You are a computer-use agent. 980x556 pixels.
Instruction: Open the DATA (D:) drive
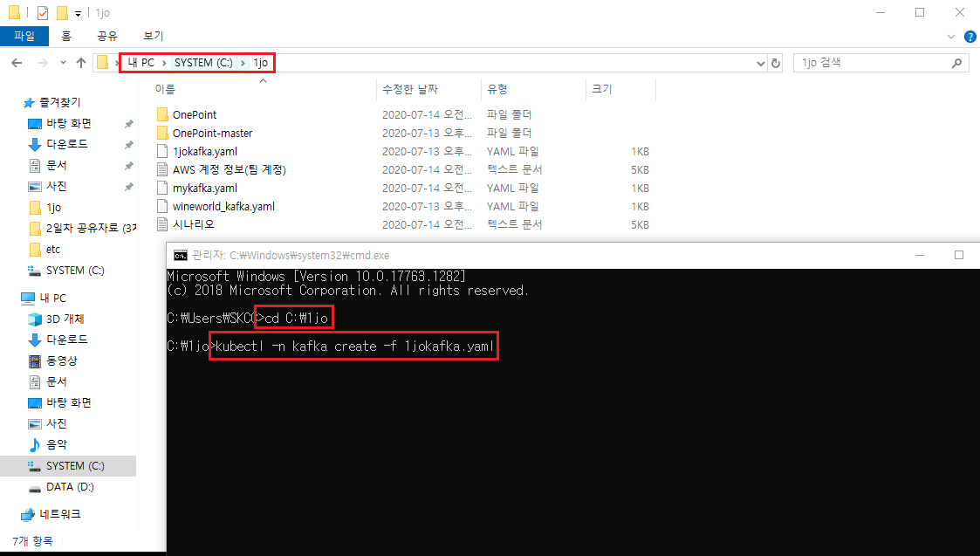[x=70, y=486]
